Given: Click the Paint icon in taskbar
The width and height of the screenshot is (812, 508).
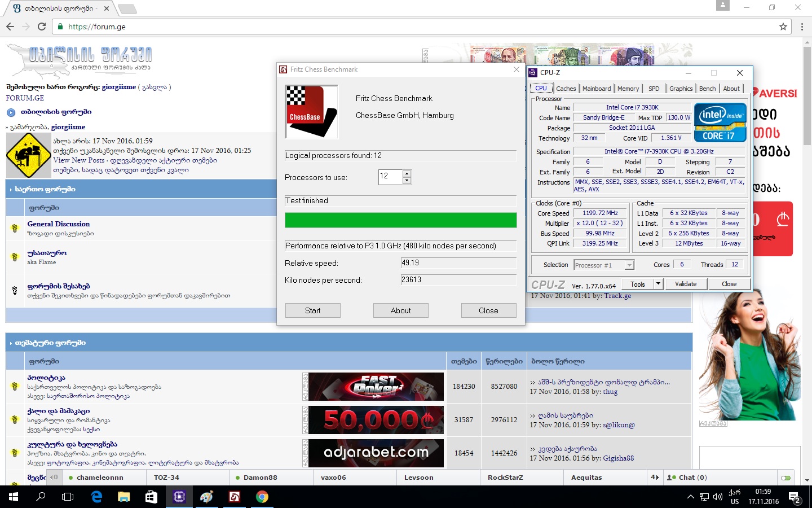Looking at the screenshot, I should [x=206, y=497].
